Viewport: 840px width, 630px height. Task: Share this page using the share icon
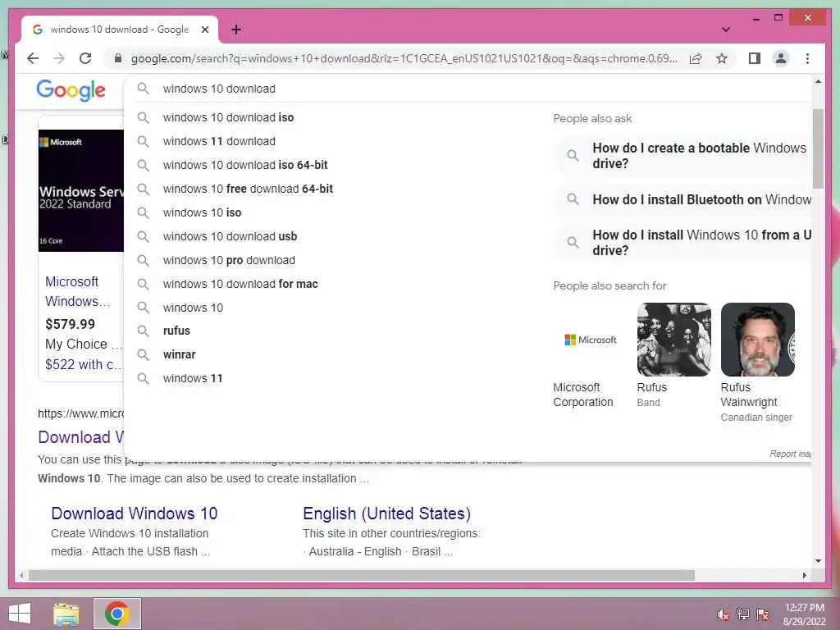click(696, 58)
